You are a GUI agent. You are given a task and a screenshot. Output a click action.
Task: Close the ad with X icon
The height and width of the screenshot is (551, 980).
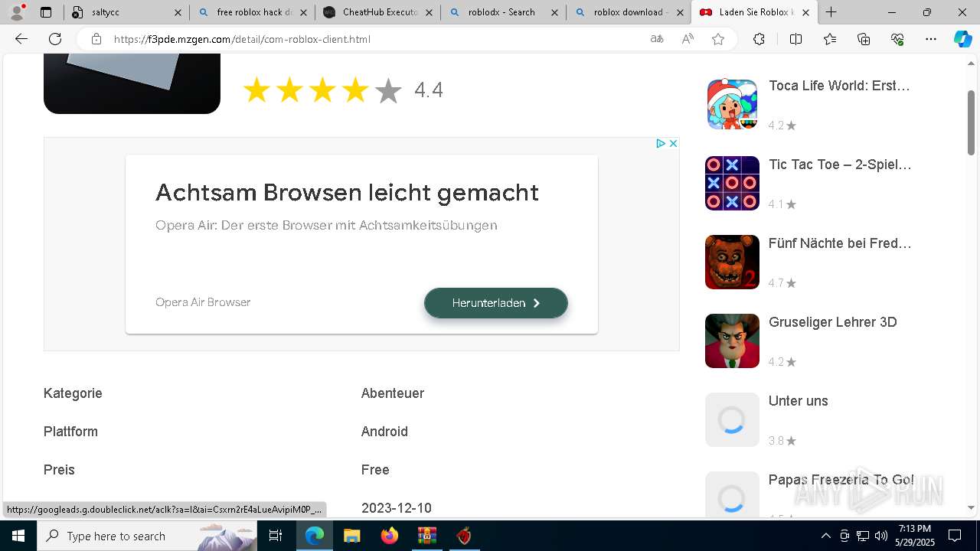point(673,143)
